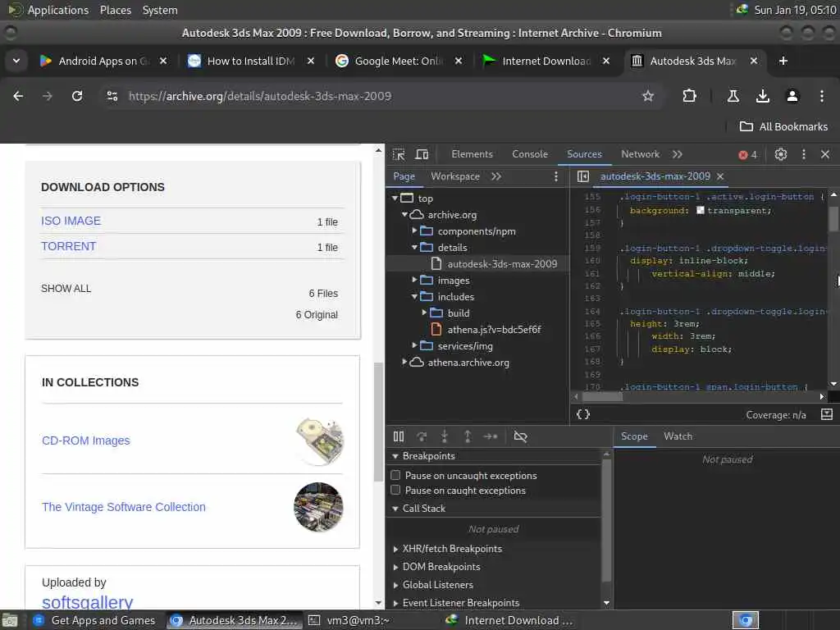Close the DevTools panel

825,154
